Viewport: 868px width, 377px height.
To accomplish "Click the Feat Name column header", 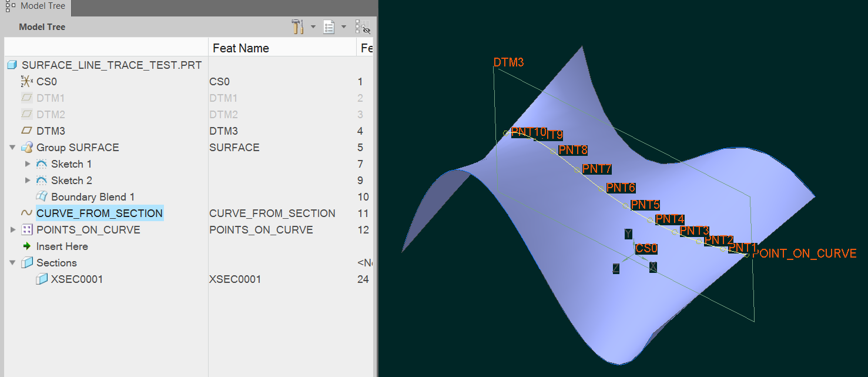I will point(241,48).
